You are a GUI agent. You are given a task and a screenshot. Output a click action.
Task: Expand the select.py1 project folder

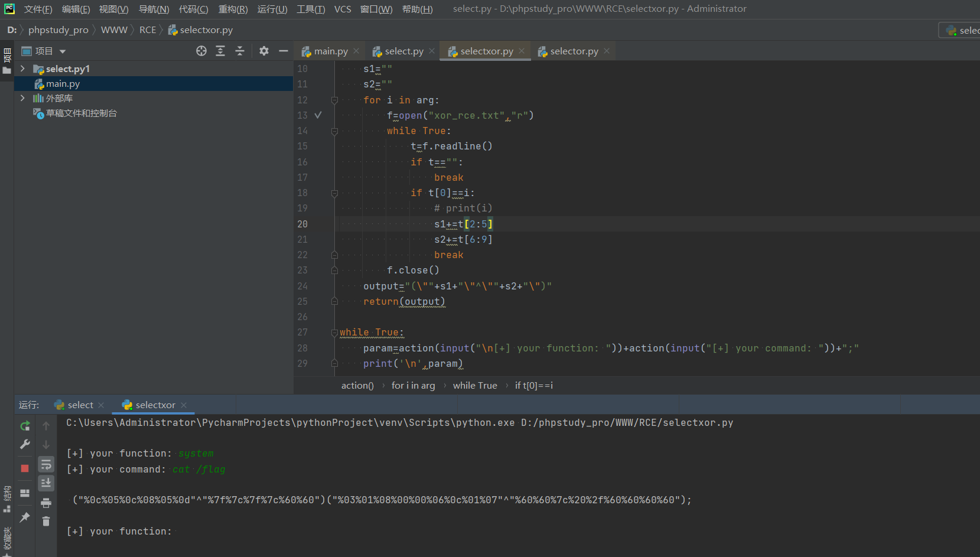pyautogui.click(x=22, y=69)
